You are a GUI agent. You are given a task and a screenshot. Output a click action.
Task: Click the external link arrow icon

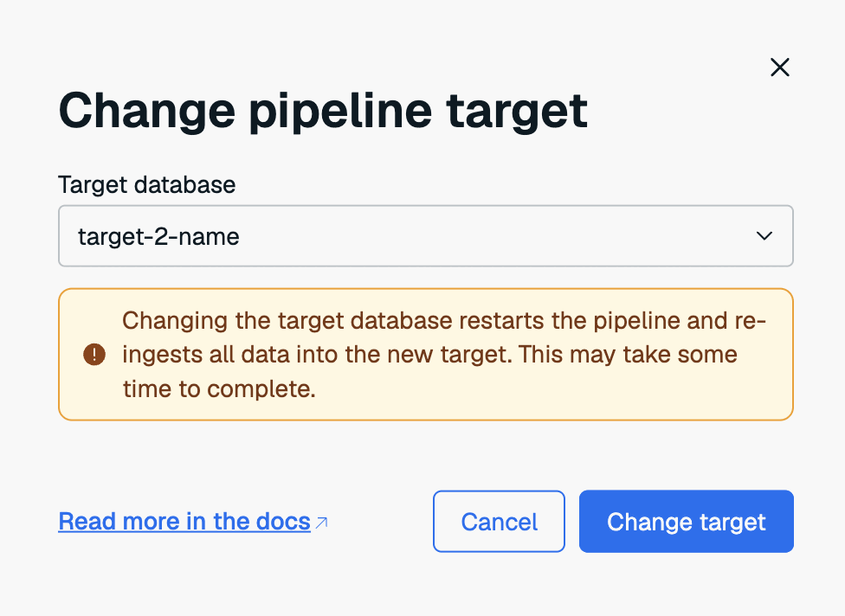pyautogui.click(x=322, y=523)
